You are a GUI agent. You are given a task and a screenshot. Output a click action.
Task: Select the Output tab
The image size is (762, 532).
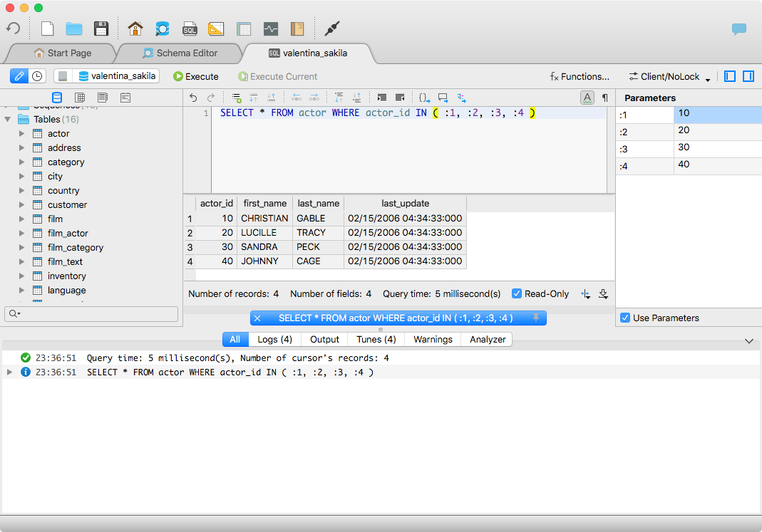pyautogui.click(x=324, y=339)
